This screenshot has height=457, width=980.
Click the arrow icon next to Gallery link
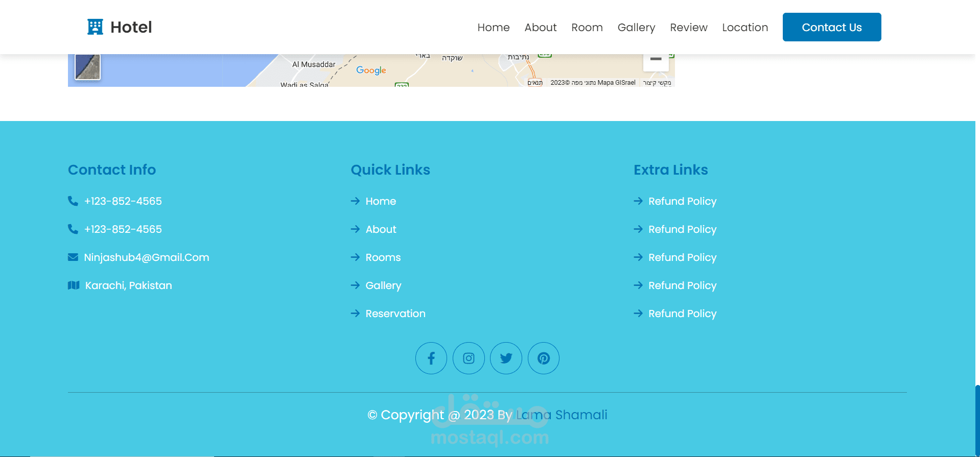(x=355, y=285)
